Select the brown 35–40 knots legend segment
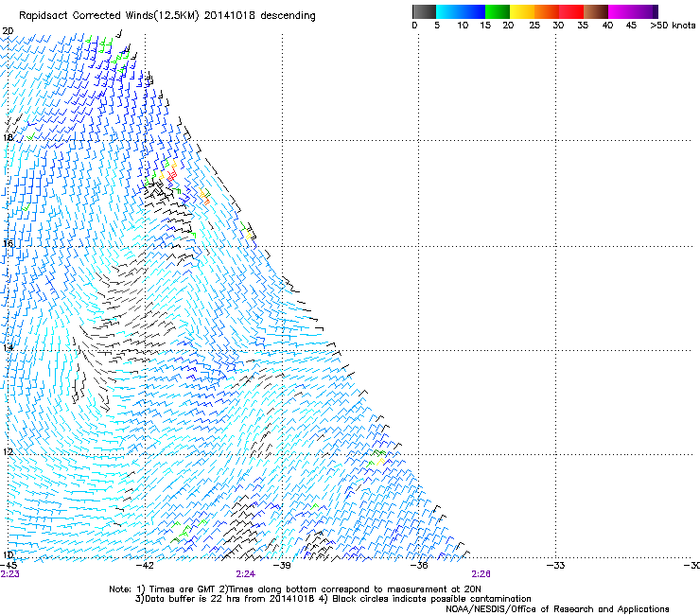 (596, 11)
